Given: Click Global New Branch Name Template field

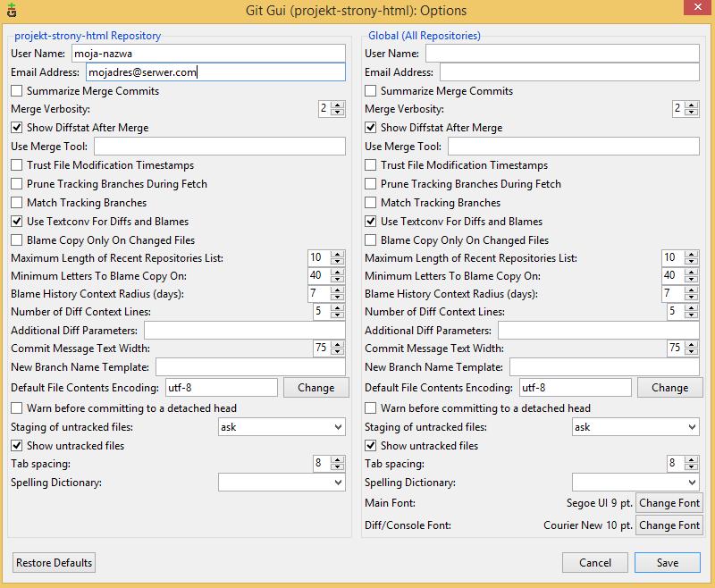Looking at the screenshot, I should coord(604,367).
